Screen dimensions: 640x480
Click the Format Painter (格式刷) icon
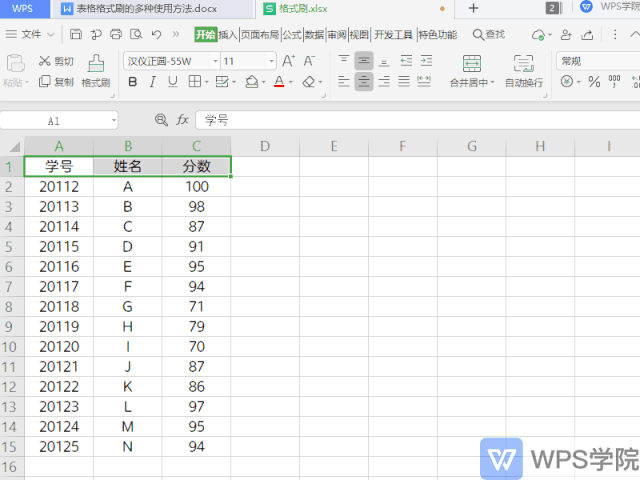click(96, 64)
